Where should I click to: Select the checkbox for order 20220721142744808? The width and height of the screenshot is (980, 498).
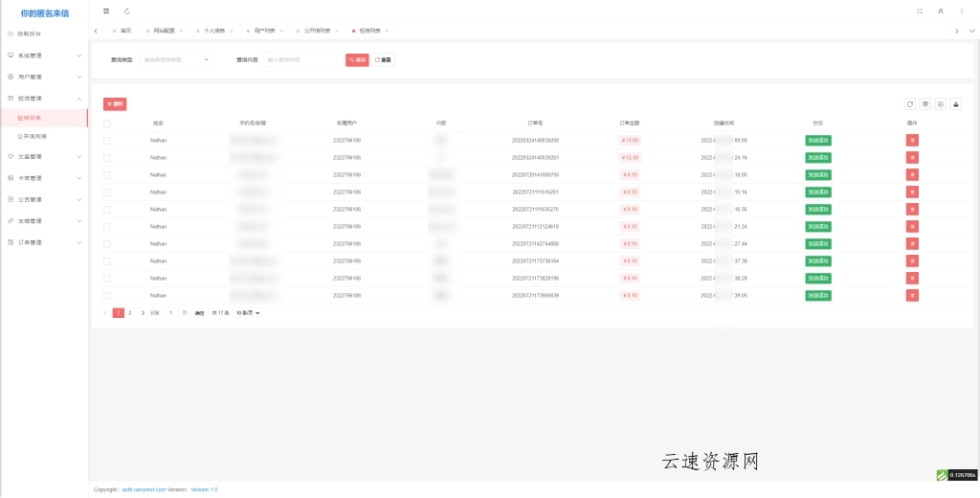(107, 244)
